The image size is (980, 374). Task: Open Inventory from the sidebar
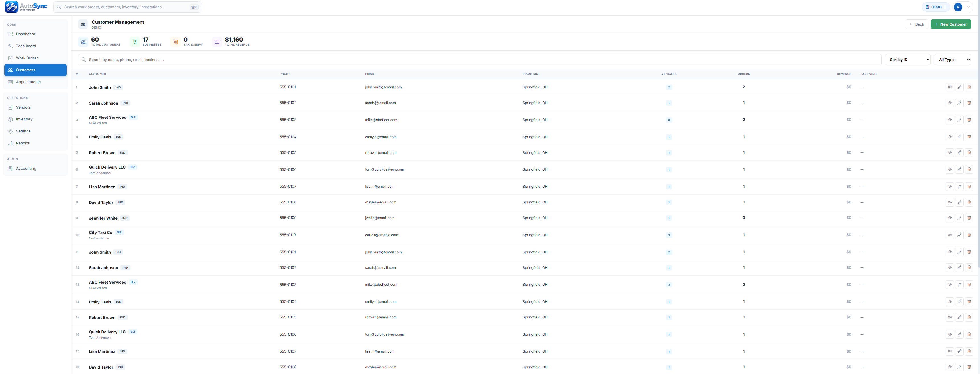(x=24, y=119)
